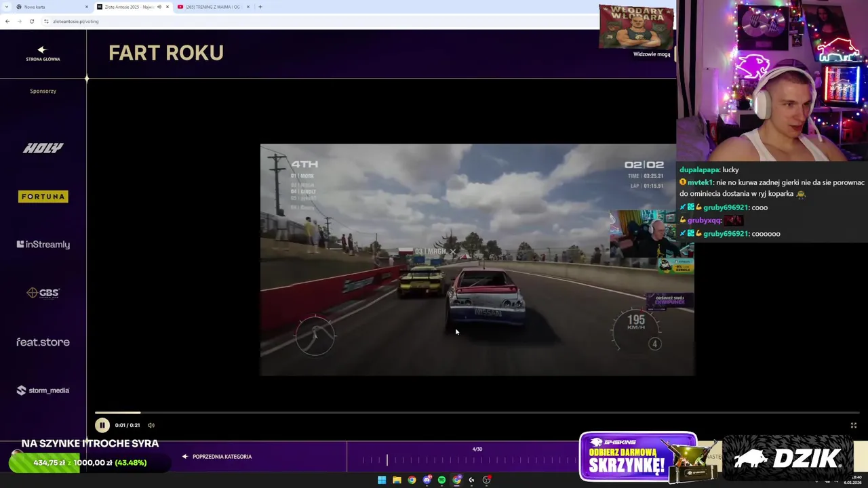The image size is (868, 488).
Task: Open Discord from the taskbar
Action: coord(427,480)
